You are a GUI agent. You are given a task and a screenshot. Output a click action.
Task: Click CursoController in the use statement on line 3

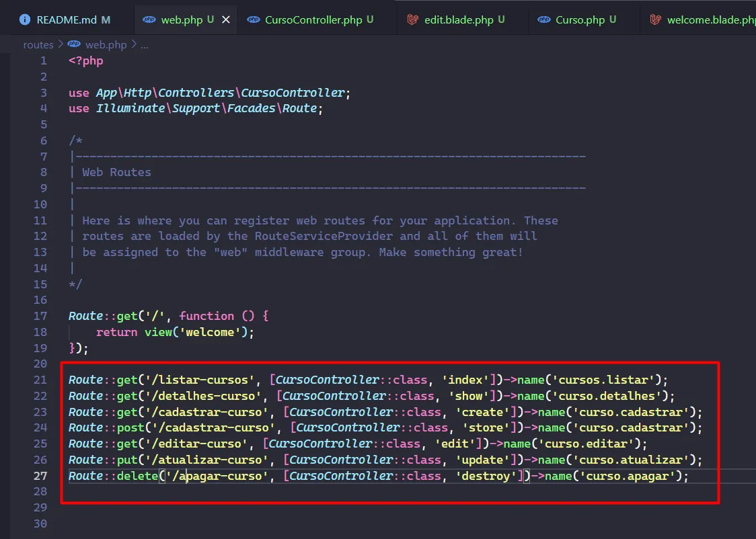pos(293,93)
